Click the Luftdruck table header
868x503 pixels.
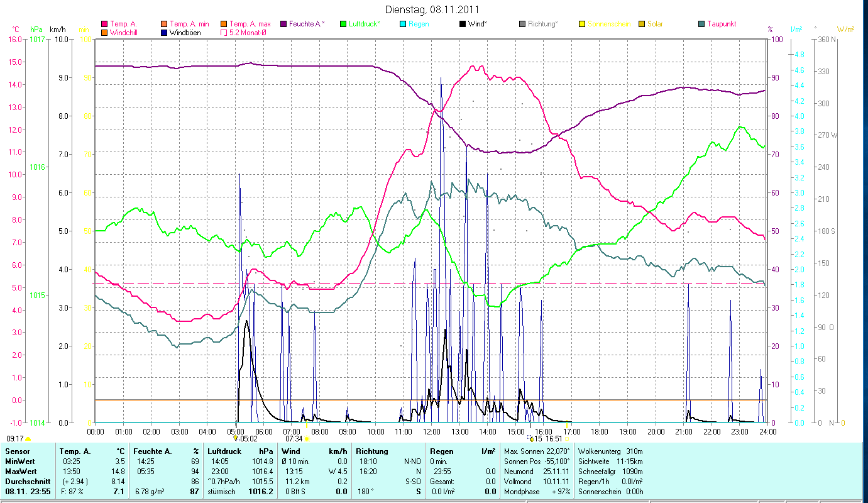(224, 451)
